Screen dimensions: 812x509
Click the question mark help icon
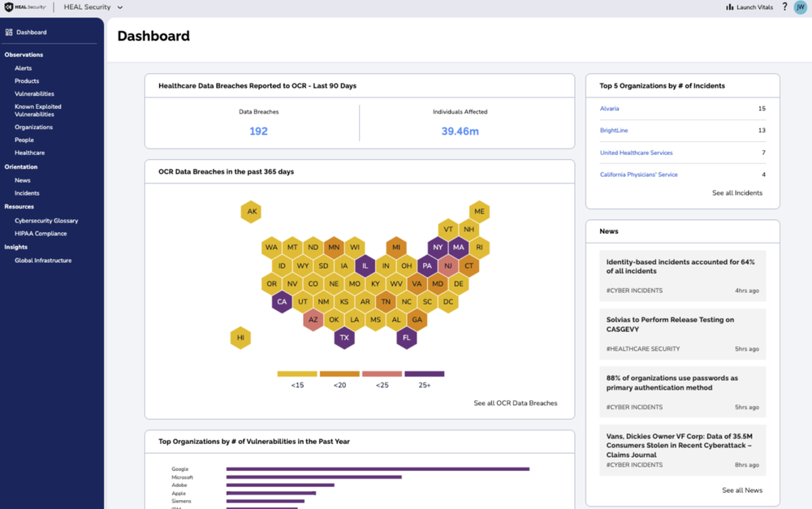click(x=784, y=6)
